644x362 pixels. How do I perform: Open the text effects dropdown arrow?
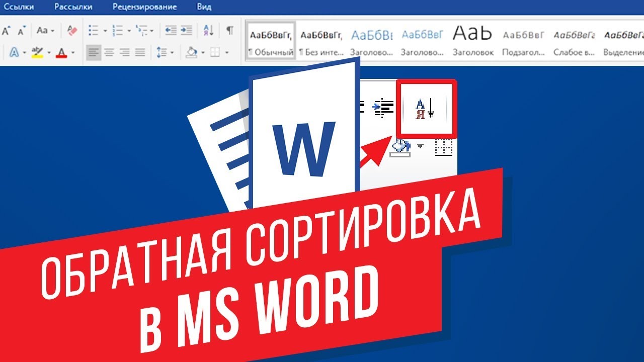pyautogui.click(x=24, y=52)
